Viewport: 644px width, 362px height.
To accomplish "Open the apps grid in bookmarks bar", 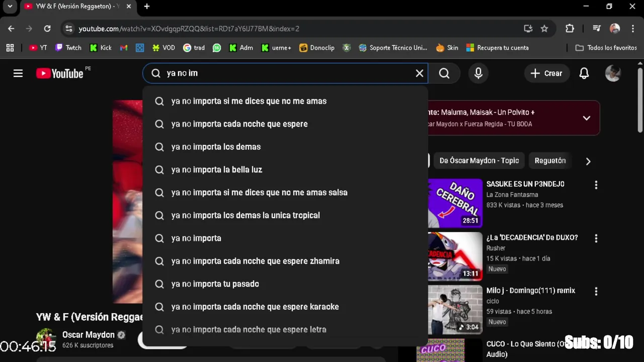I will tap(10, 48).
